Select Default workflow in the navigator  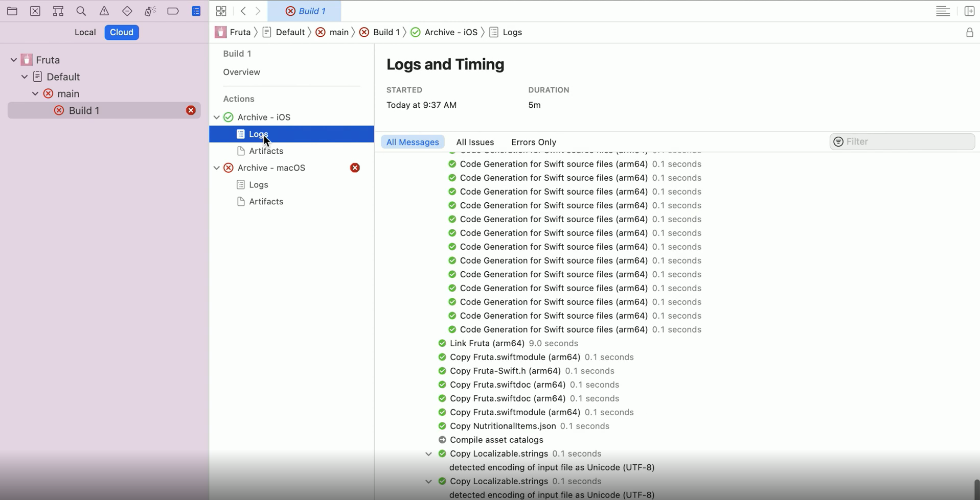pos(63,77)
